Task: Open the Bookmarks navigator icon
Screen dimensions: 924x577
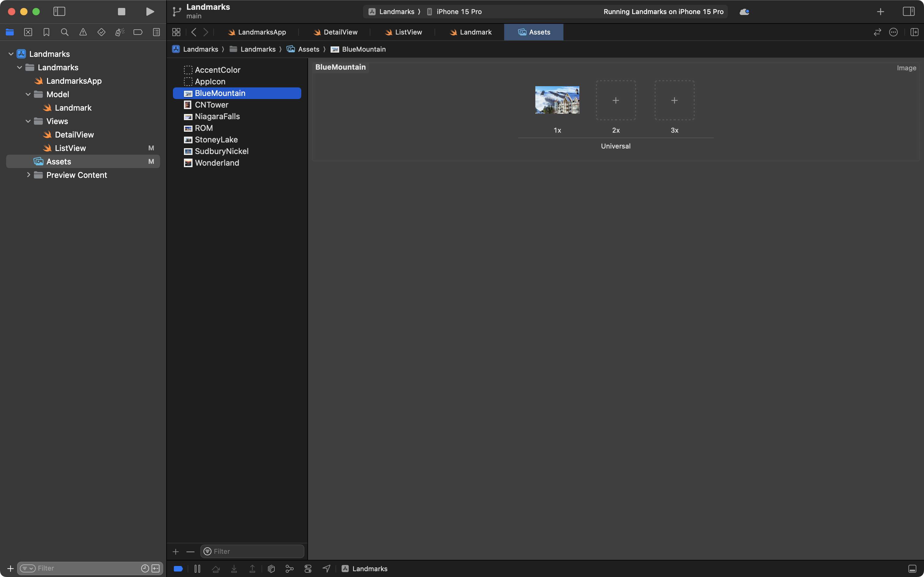Action: point(46,32)
